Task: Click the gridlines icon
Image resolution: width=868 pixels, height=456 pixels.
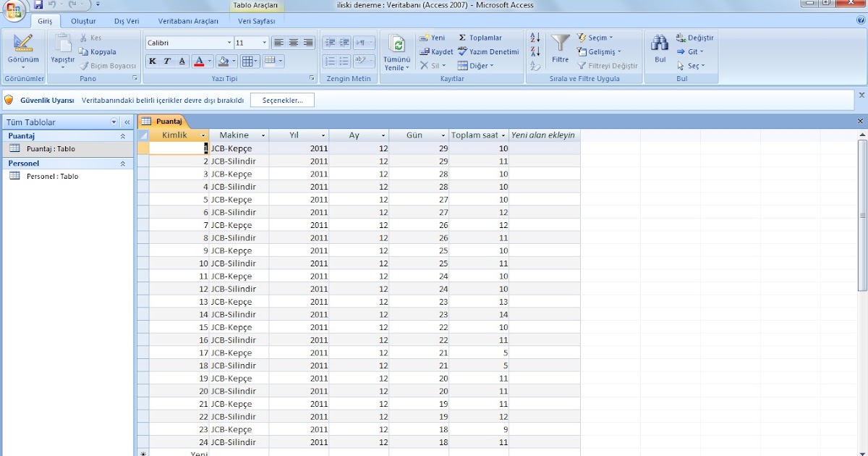Action: coord(247,62)
